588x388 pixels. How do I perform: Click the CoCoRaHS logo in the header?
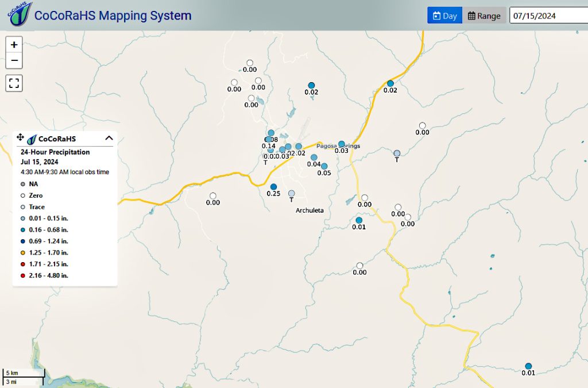click(20, 14)
